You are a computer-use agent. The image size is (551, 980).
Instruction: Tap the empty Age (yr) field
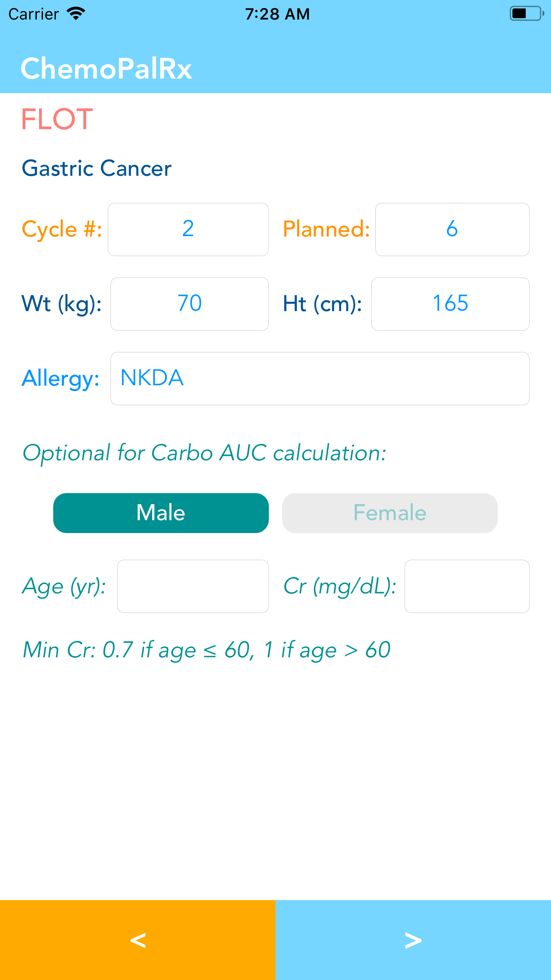193,586
